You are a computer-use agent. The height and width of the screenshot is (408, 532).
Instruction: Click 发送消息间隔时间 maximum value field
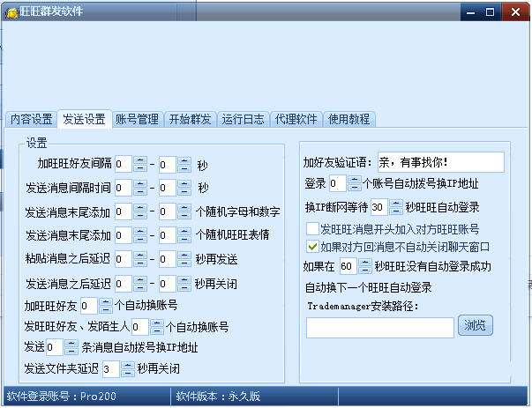tap(168, 188)
